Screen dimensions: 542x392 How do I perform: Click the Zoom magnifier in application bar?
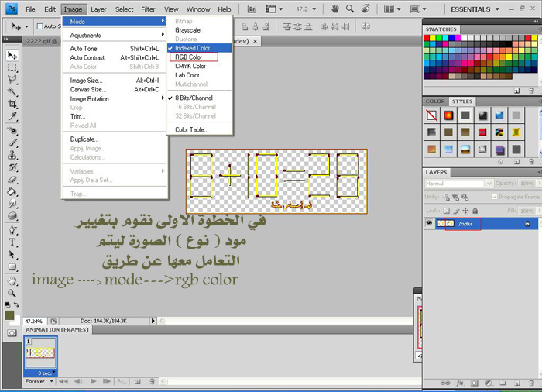coord(350,9)
